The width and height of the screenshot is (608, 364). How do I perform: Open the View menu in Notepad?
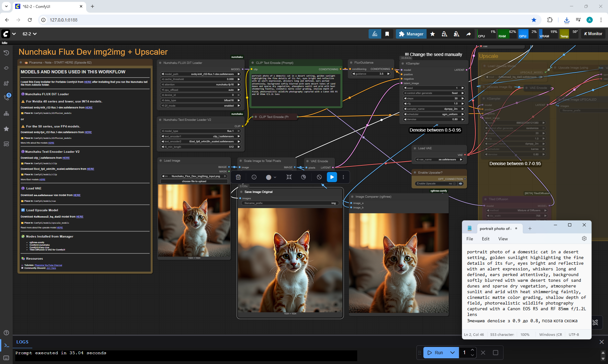503,239
